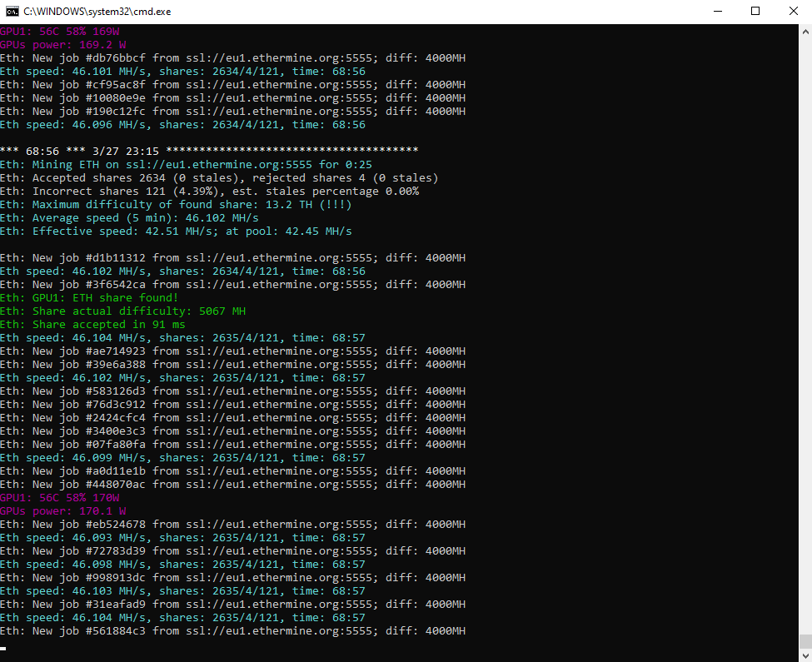Click the blinking cursor at prompt bottom
This screenshot has width=812, height=662.
coord(3,648)
